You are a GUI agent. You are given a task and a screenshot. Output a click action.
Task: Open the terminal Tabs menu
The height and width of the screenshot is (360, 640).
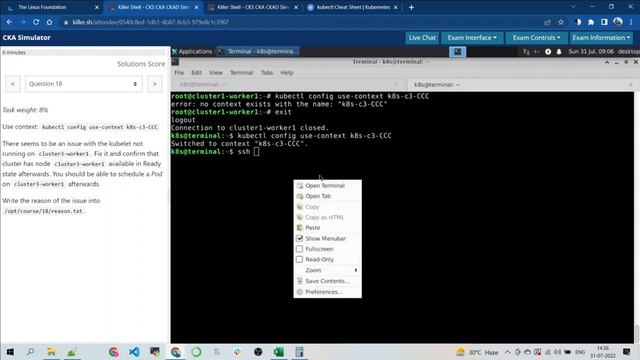267,73
